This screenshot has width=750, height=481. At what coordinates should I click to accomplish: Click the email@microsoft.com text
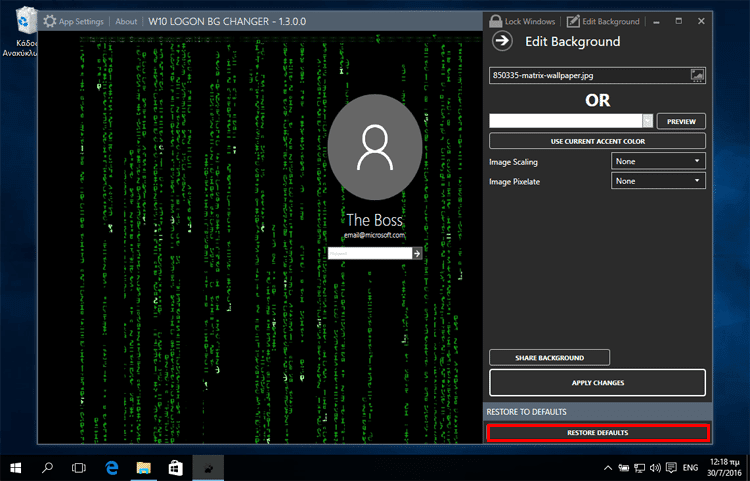point(375,235)
